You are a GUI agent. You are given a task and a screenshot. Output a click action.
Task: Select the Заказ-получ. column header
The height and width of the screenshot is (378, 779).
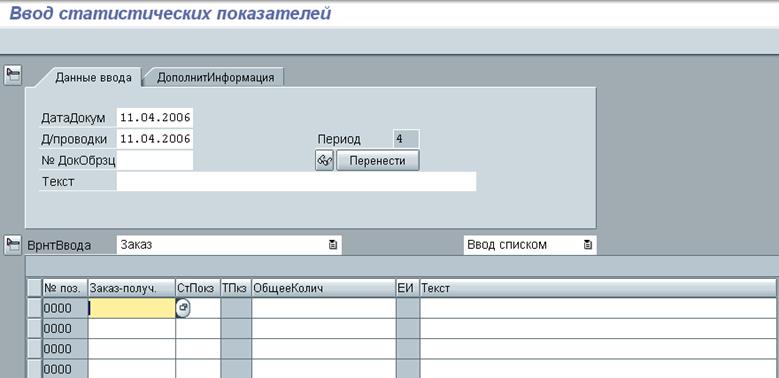[x=132, y=288]
